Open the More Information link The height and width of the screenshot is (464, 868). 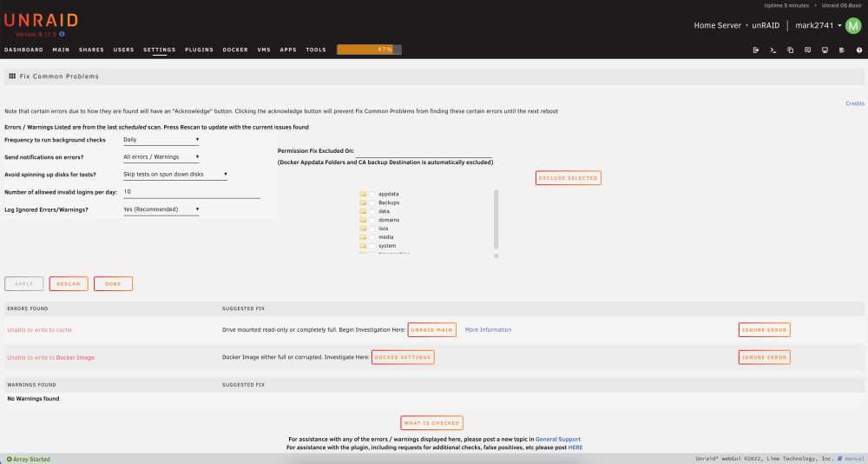(488, 330)
